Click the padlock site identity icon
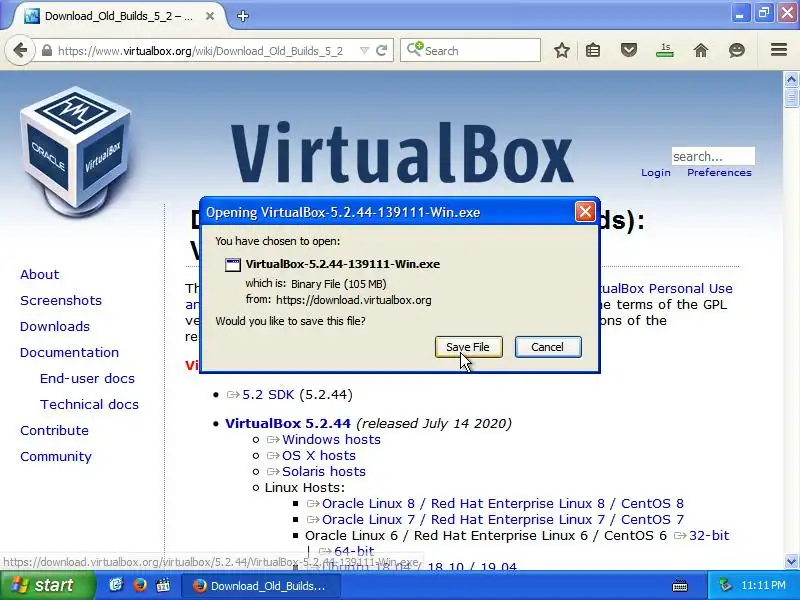 (47, 51)
